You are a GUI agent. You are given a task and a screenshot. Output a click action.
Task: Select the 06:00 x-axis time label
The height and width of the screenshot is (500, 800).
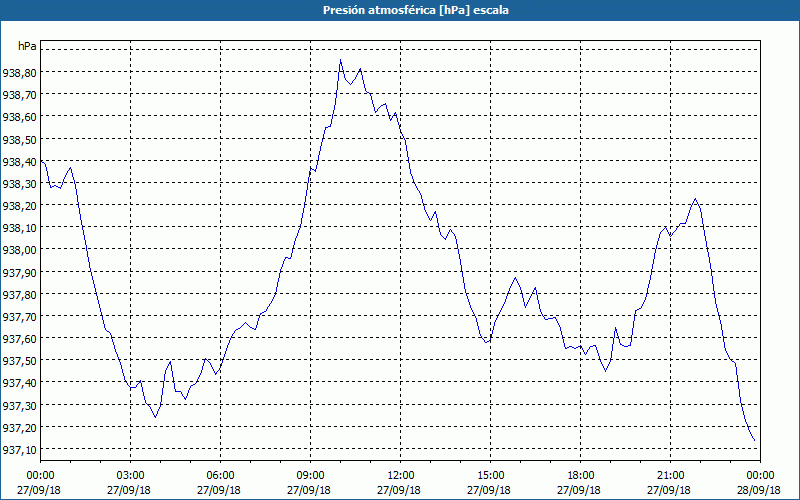(x=220, y=475)
